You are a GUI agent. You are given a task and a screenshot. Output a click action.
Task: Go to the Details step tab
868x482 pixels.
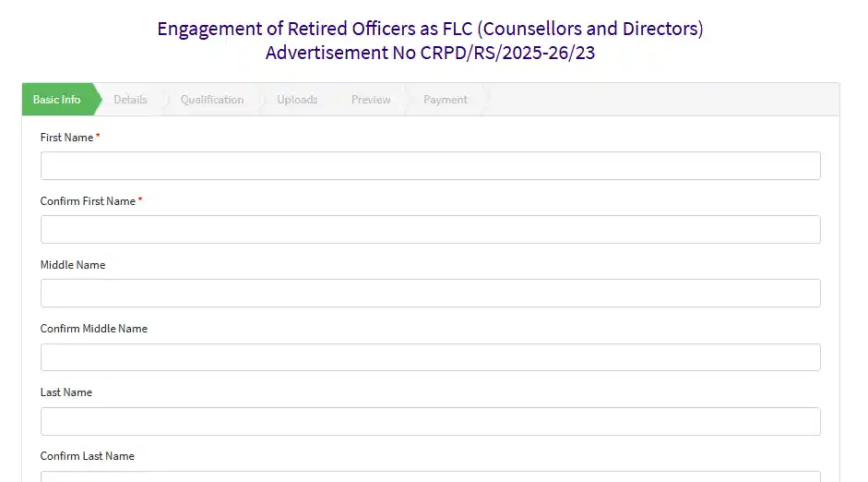click(130, 100)
